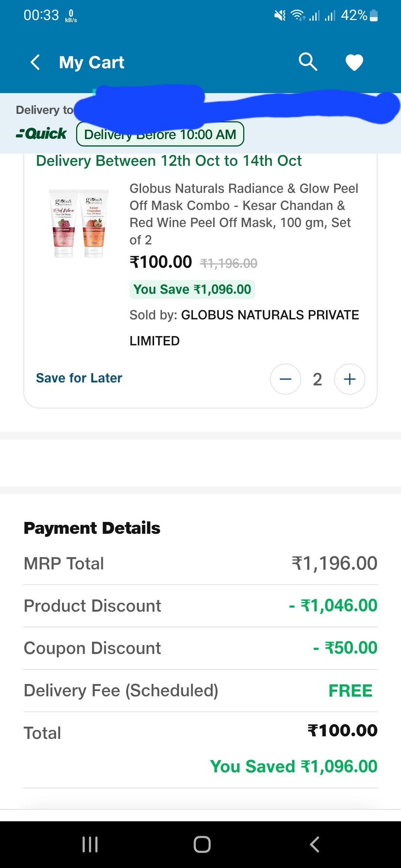Screen dimensions: 401x868
Task: Tap the My Cart header title
Action: point(91,62)
